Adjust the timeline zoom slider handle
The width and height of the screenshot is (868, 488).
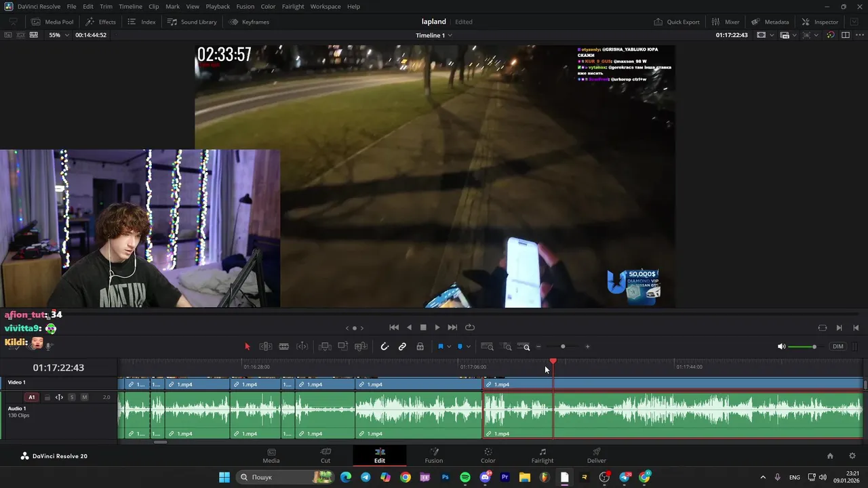coord(563,346)
